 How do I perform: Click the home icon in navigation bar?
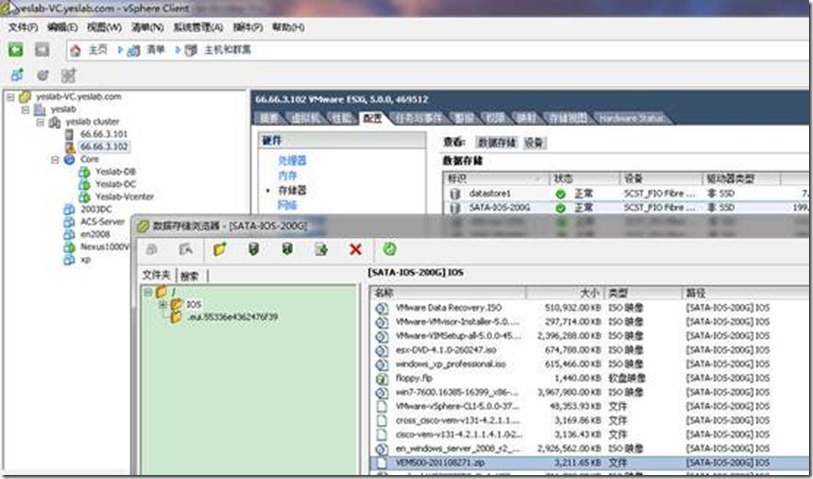[x=76, y=50]
